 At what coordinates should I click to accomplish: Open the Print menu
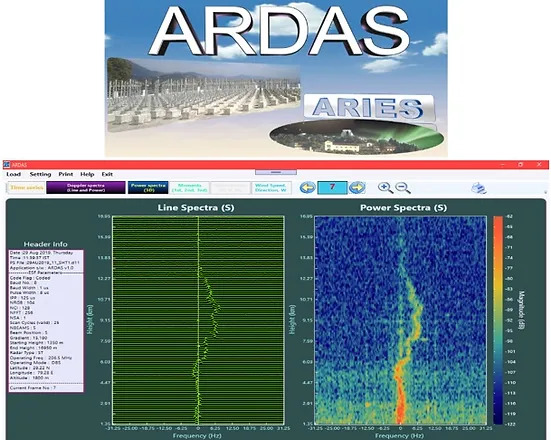pyautogui.click(x=66, y=174)
